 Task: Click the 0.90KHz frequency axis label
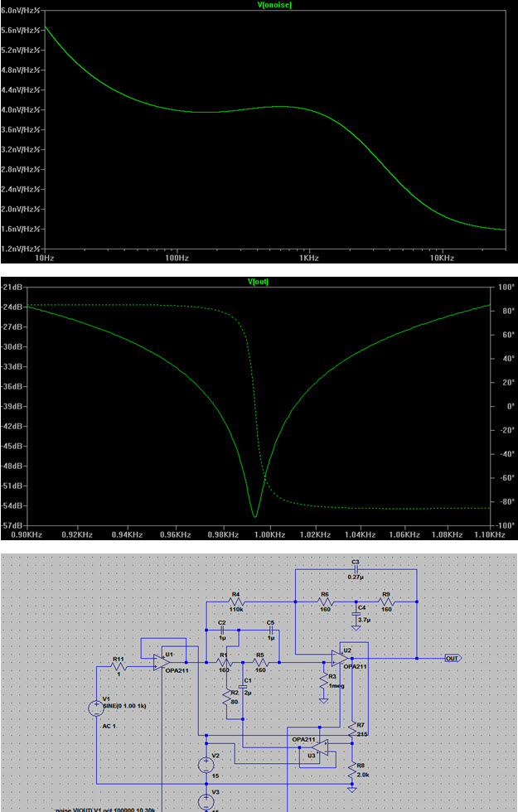click(26, 534)
